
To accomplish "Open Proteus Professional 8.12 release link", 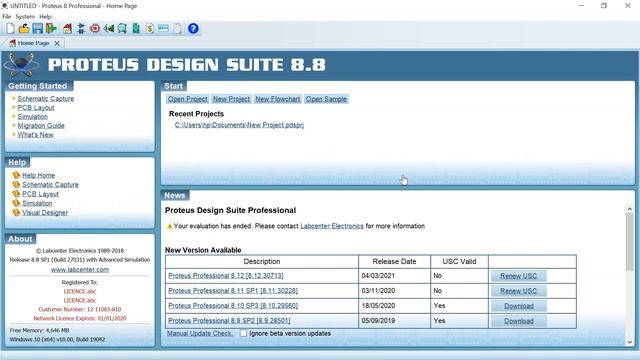I will [x=226, y=276].
